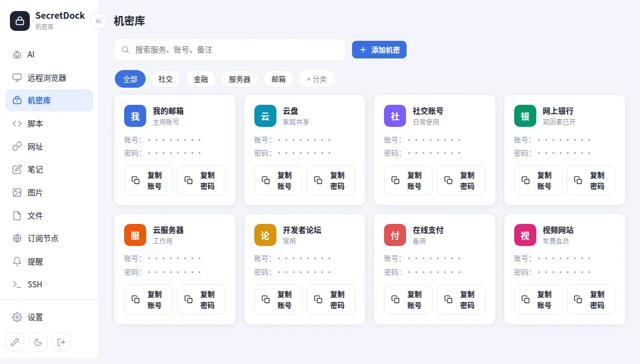Image resolution: width=640 pixels, height=364 pixels.
Task: Click the 银 avatar of 网上银行
Action: coord(525,116)
